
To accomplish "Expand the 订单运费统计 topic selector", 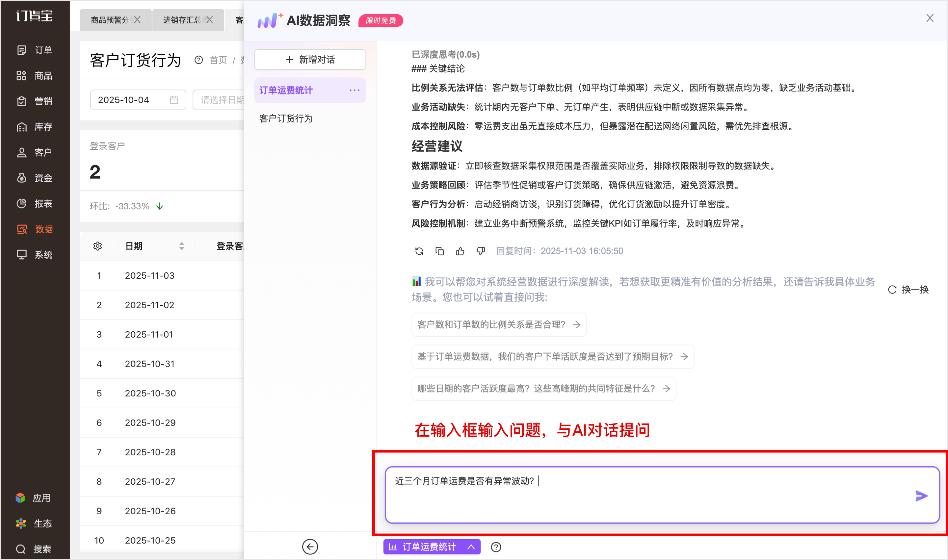I will (x=432, y=547).
